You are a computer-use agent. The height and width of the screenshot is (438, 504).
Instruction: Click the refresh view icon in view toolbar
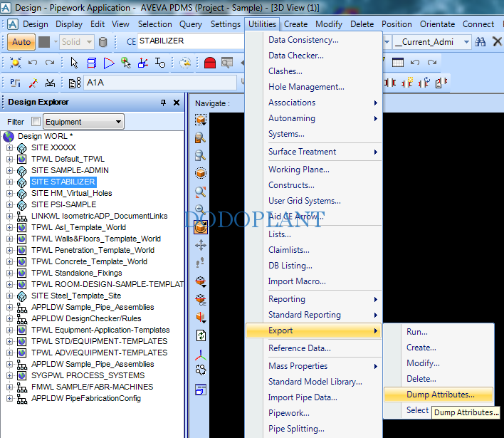pos(201,335)
